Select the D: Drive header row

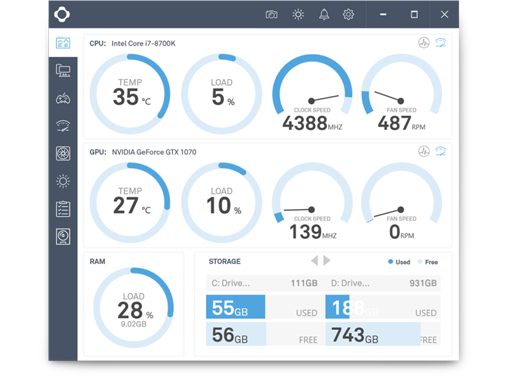[383, 283]
